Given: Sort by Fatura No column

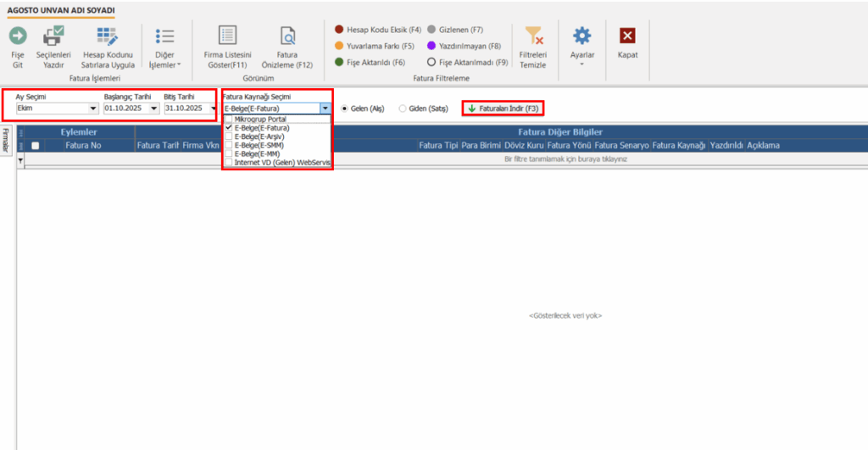Looking at the screenshot, I should click(x=83, y=146).
